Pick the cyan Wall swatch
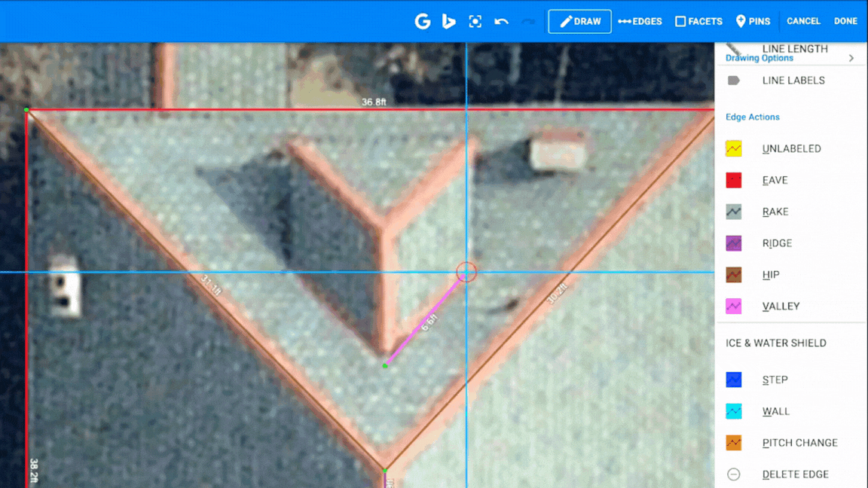 (733, 412)
